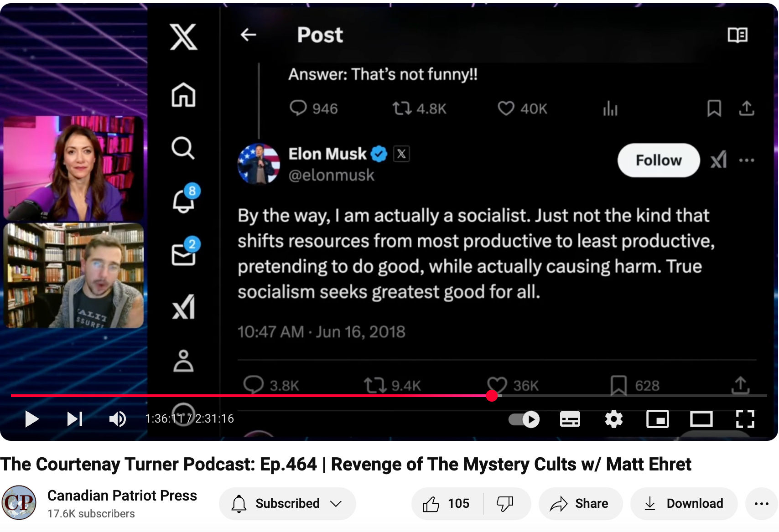Click the Grok icon beside Follow button

(x=718, y=160)
